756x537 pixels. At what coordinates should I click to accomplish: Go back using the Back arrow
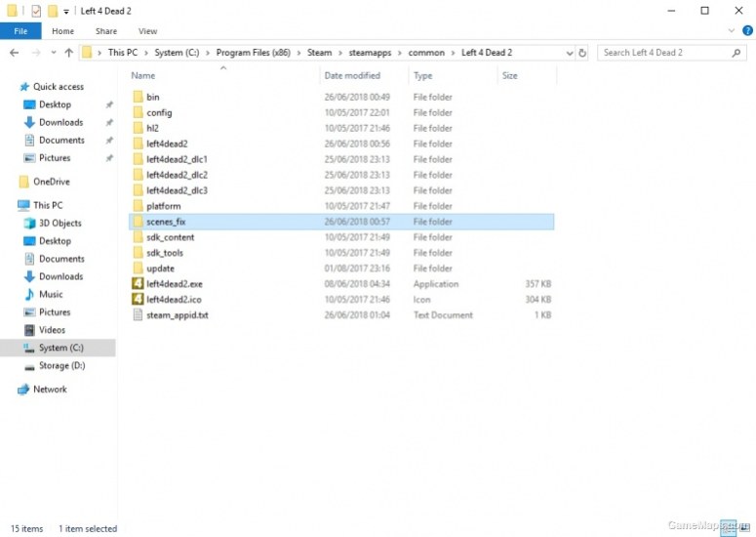(14, 53)
